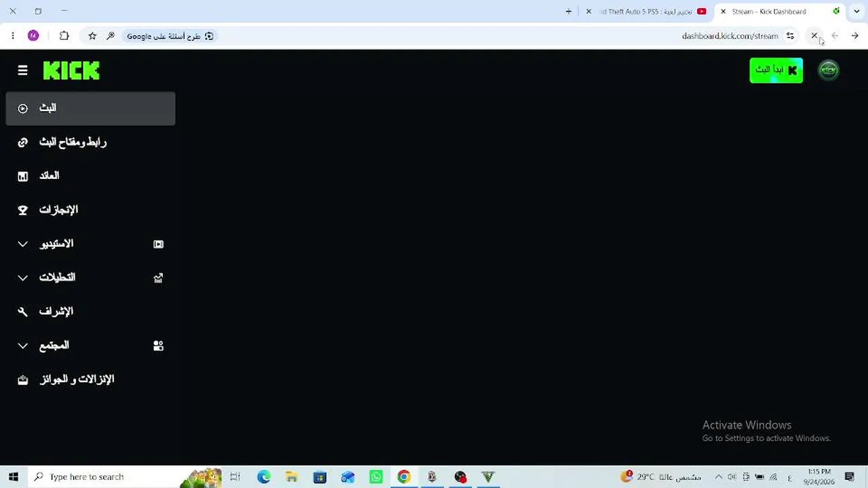868x488 pixels.
Task: Open the notification center icon
Action: [x=850, y=476]
